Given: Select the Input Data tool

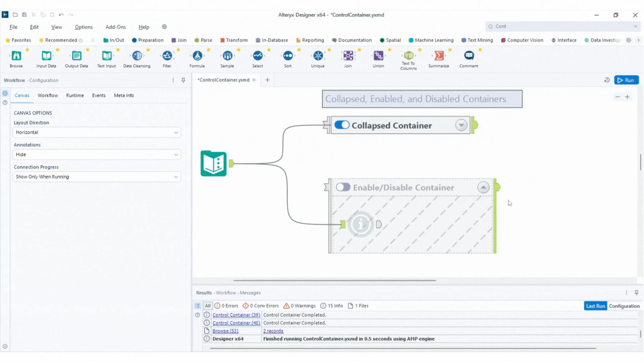Looking at the screenshot, I should click(46, 56).
